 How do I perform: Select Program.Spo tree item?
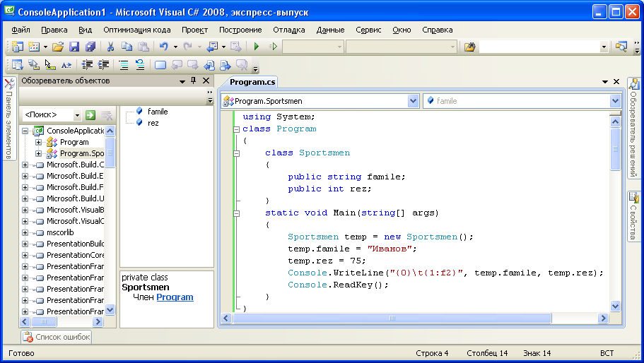82,153
